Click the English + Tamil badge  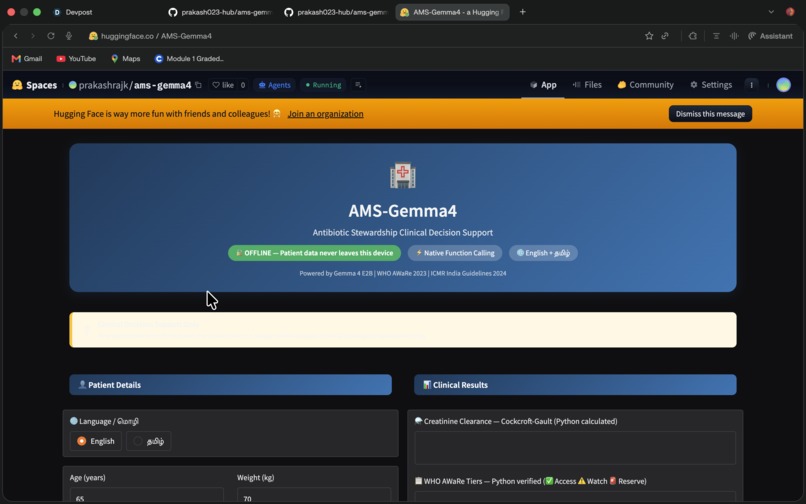543,253
